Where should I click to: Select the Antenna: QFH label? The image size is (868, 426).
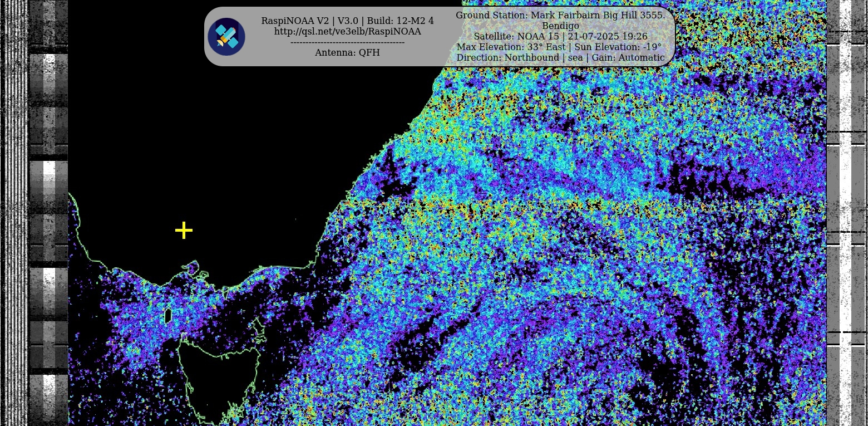point(347,53)
